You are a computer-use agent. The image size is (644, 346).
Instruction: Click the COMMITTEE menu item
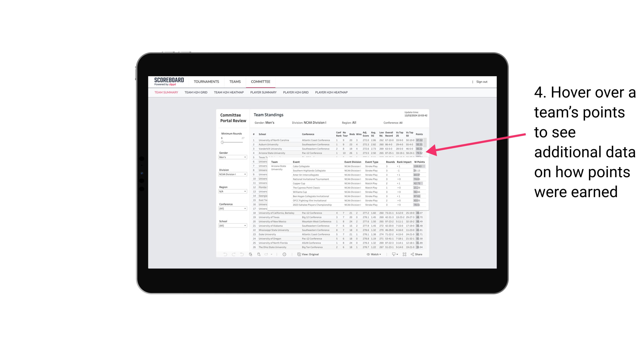(x=261, y=81)
